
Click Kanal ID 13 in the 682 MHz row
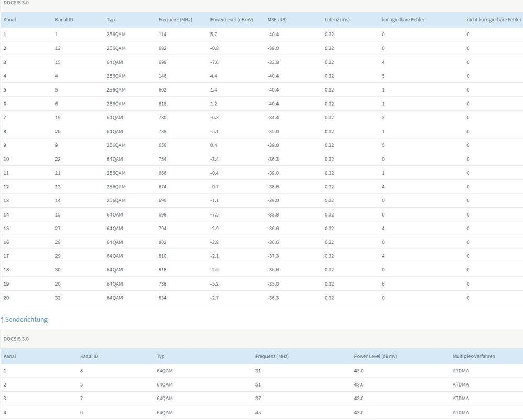[x=58, y=48]
